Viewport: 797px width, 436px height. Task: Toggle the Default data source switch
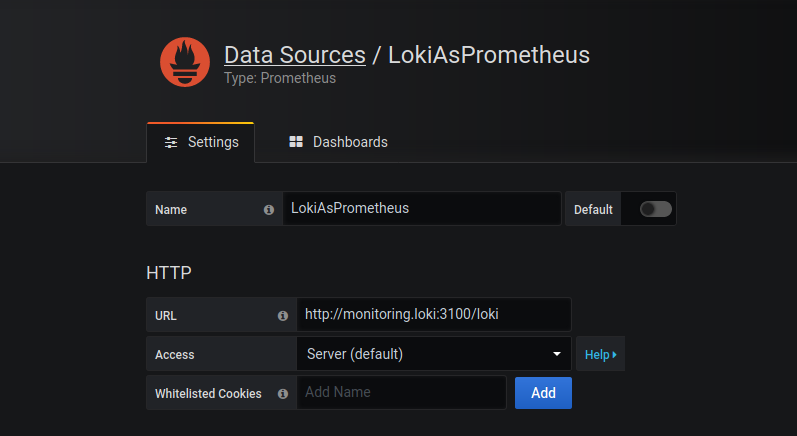coord(656,209)
